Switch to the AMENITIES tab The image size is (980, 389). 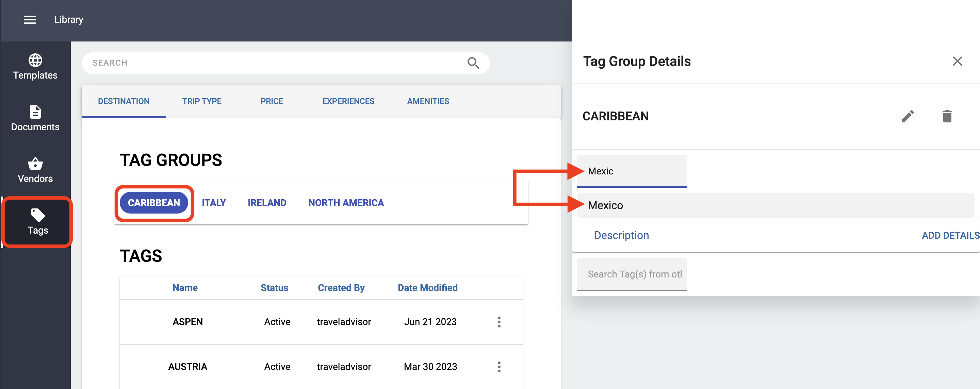coord(428,101)
